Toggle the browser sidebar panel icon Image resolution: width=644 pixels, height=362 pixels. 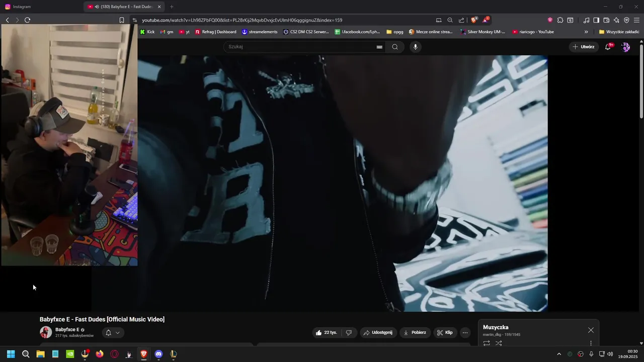click(596, 20)
